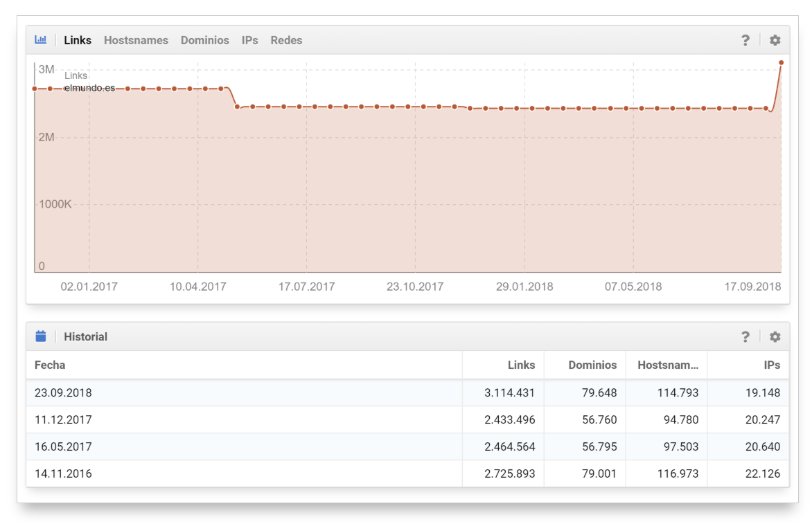Image resolution: width=812 pixels, height=524 pixels.
Task: Show the IPs tab
Action: pyautogui.click(x=249, y=40)
